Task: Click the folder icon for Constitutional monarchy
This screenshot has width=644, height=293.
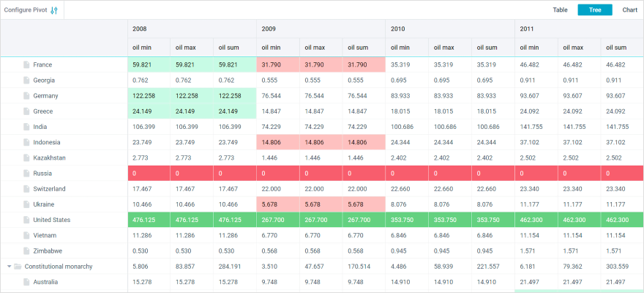Action: (18, 267)
